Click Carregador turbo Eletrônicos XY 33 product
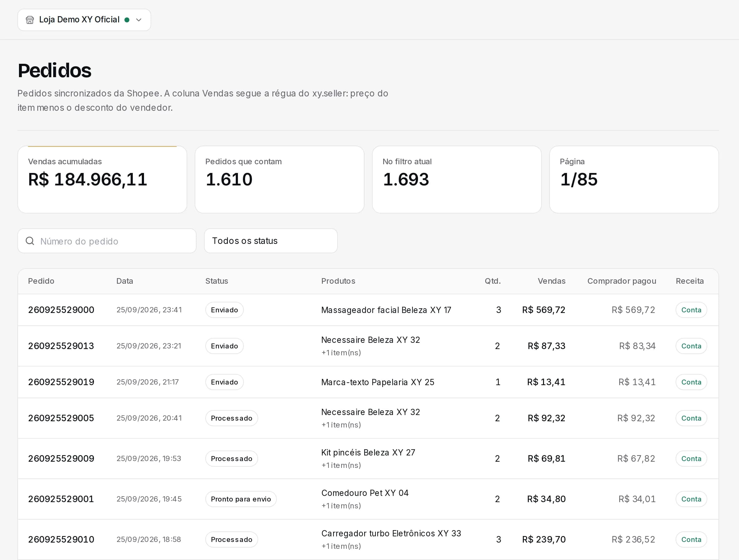The width and height of the screenshot is (739, 560). (x=391, y=534)
